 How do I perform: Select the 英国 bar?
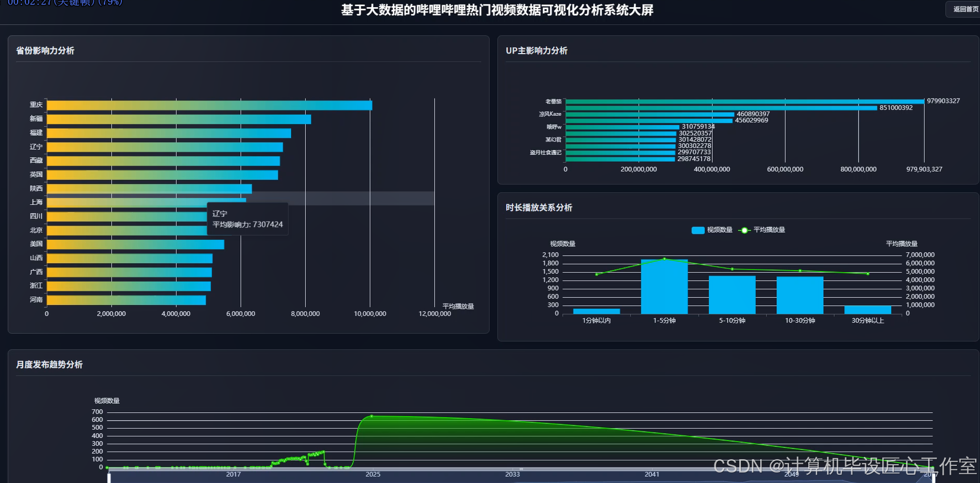[162, 175]
